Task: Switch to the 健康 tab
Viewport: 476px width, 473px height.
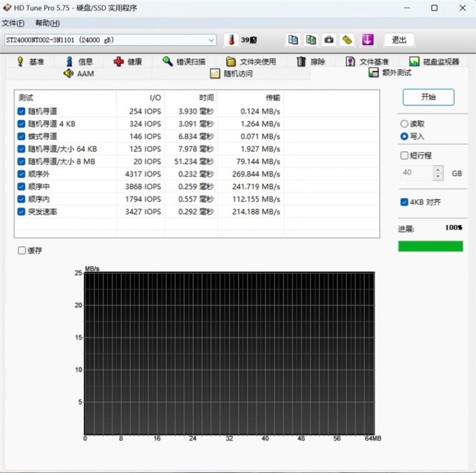Action: tap(128, 61)
